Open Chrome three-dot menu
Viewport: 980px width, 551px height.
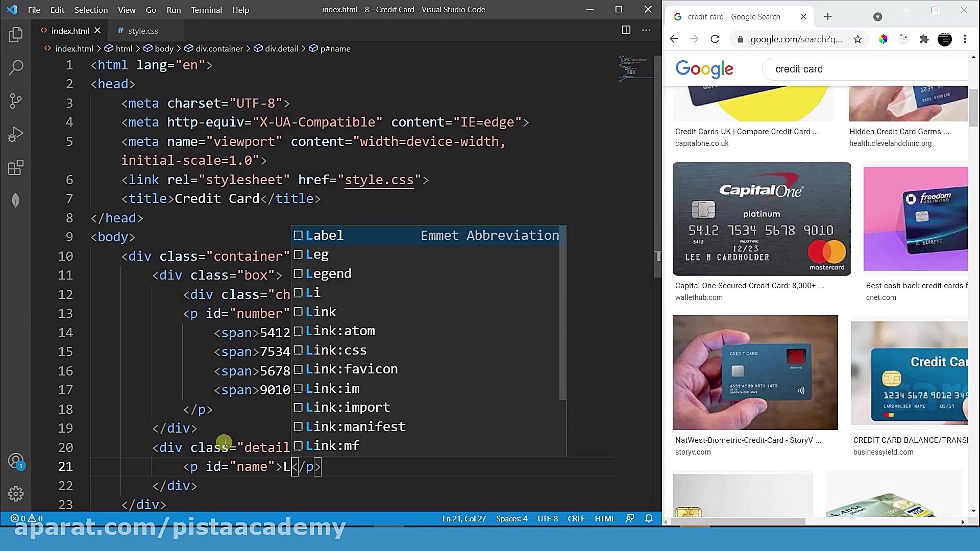pos(965,39)
